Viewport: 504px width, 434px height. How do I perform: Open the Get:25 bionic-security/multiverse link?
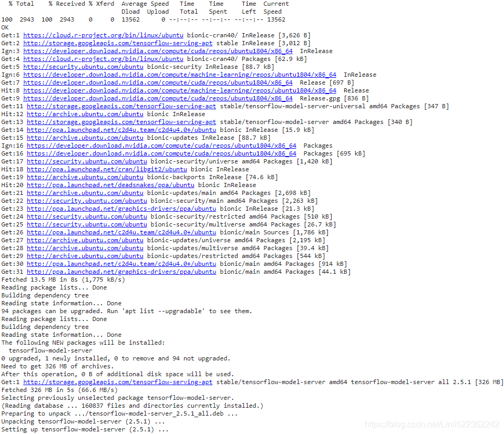pos(87,224)
